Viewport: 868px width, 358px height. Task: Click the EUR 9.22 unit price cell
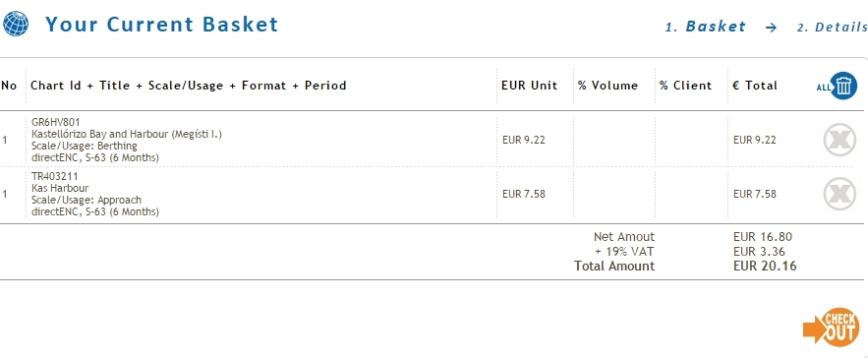tap(523, 140)
